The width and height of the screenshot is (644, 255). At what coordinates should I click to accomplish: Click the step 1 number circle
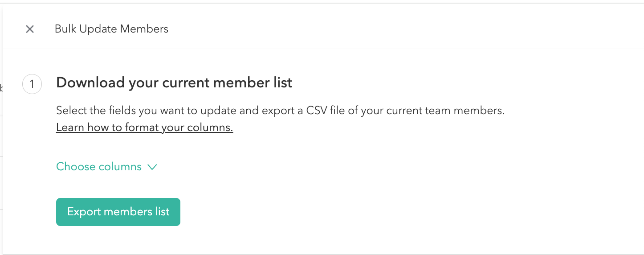[x=32, y=84]
